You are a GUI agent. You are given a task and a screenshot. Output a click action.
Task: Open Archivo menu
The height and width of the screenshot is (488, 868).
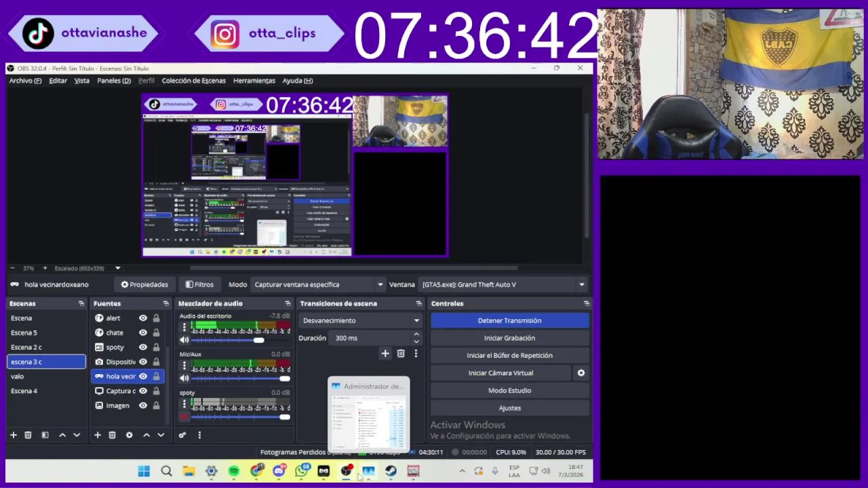click(25, 81)
